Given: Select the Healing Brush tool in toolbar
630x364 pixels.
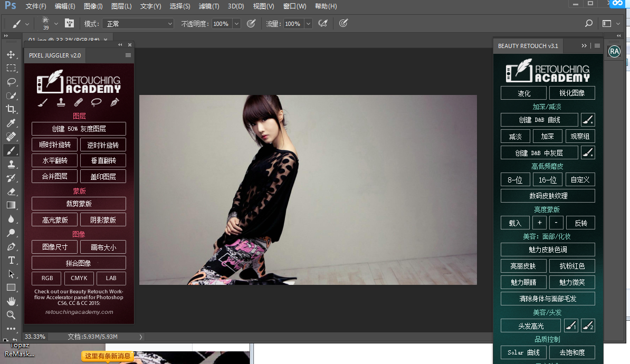Looking at the screenshot, I should click(11, 137).
